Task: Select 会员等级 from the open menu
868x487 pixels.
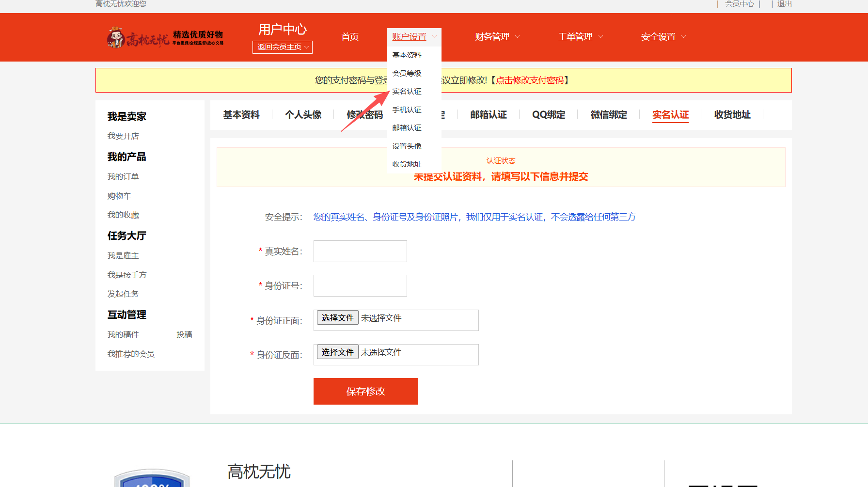Action: tap(406, 73)
